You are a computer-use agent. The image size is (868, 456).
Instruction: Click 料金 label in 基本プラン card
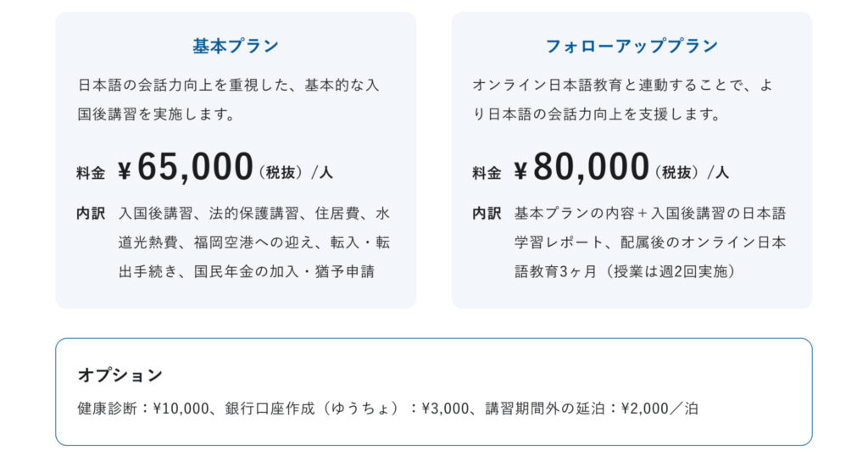pos(91,173)
